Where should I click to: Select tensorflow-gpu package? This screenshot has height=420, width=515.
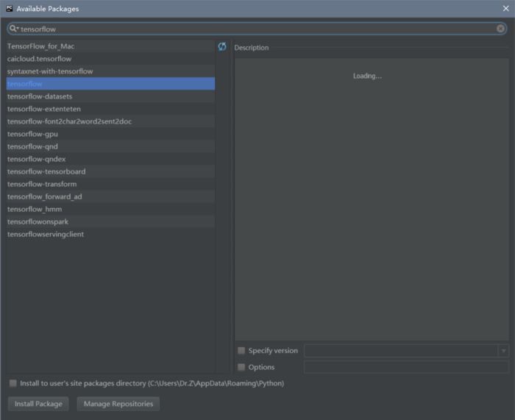coord(110,134)
